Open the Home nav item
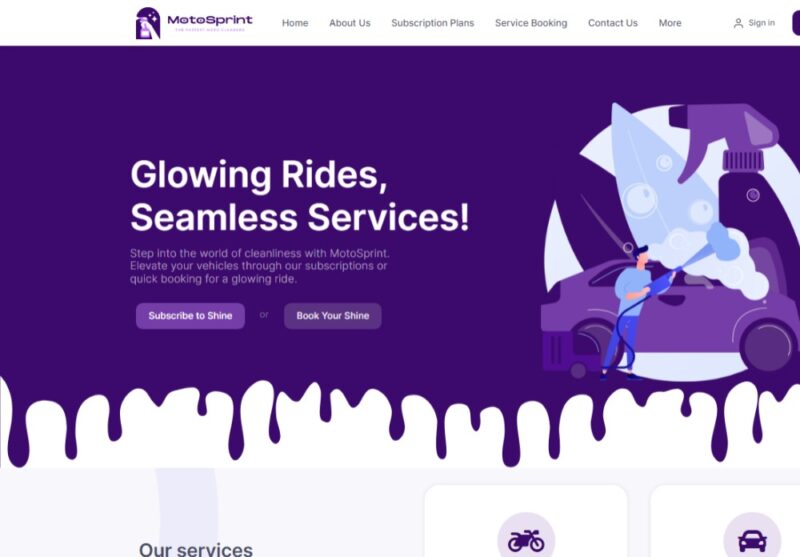 point(295,23)
